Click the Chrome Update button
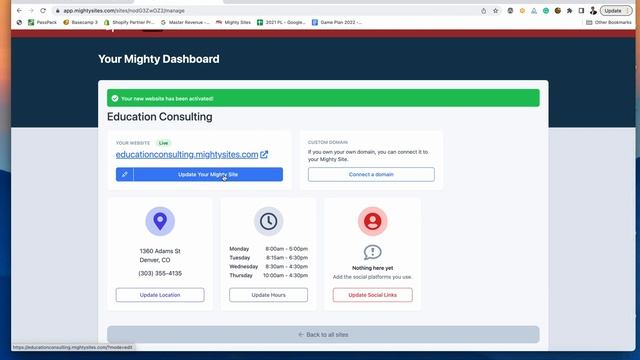 point(616,11)
